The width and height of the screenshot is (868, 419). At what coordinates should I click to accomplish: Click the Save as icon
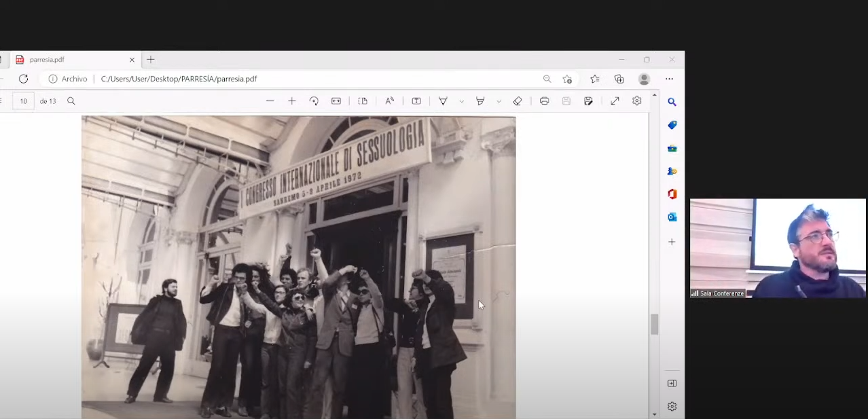pyautogui.click(x=588, y=101)
